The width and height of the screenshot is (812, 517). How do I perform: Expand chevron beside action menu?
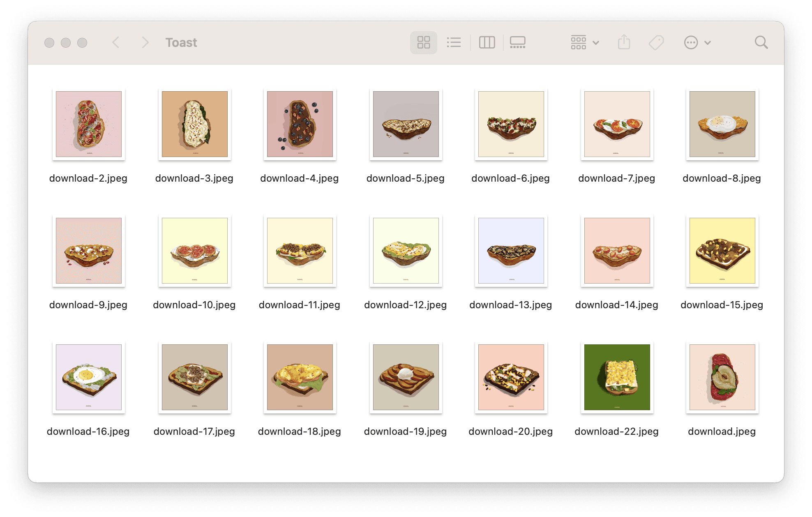click(708, 42)
